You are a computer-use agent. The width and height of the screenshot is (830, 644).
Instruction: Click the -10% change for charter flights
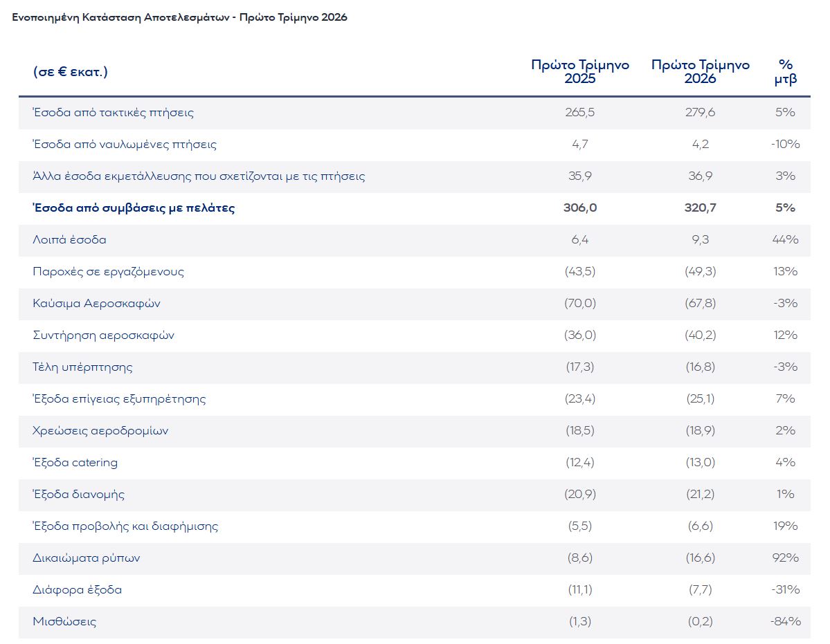point(786,145)
